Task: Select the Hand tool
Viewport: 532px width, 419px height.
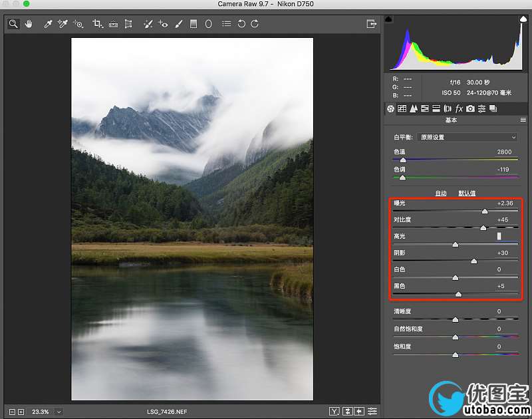Action: tap(29, 24)
